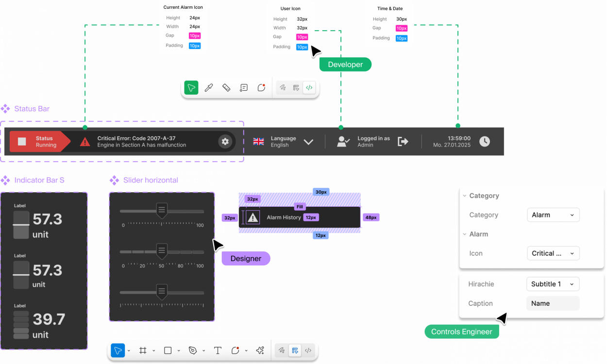The image size is (607, 364).
Task: Collapse the Category section header
Action: click(x=465, y=196)
